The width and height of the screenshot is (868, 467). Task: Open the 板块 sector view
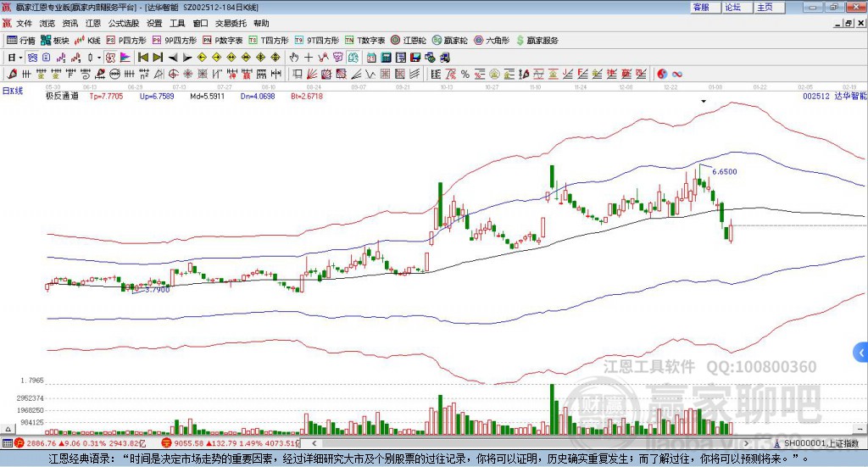[x=54, y=41]
